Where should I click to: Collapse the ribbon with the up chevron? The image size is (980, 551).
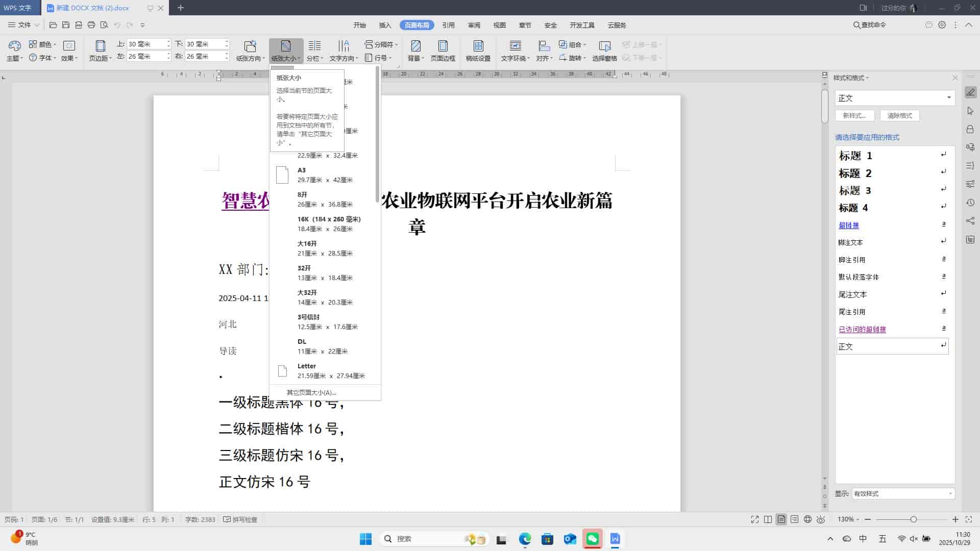[x=968, y=24]
